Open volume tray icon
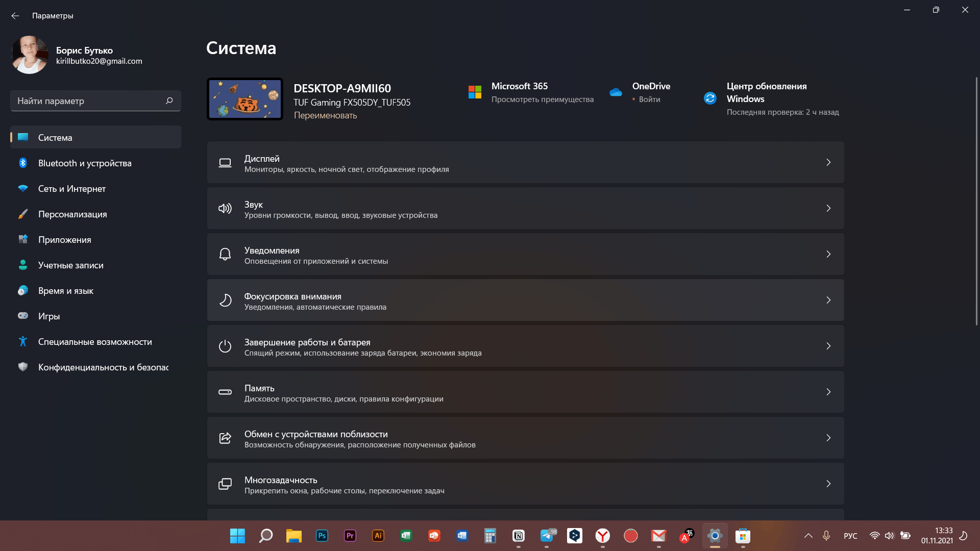The image size is (980, 551). click(889, 536)
